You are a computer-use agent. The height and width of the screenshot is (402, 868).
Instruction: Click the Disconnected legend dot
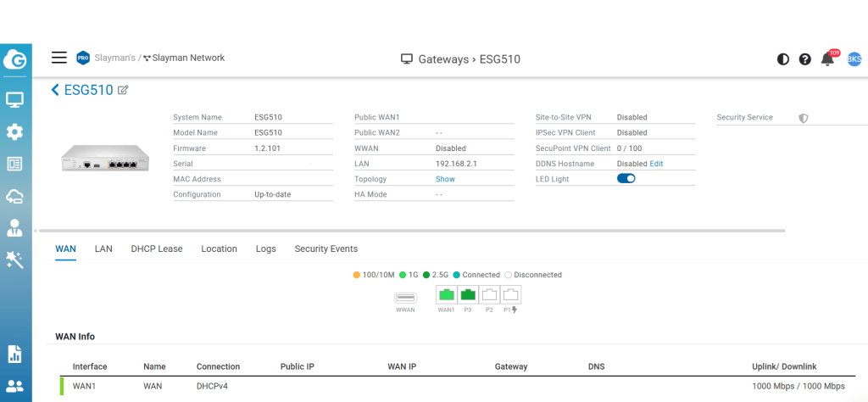[x=509, y=275]
